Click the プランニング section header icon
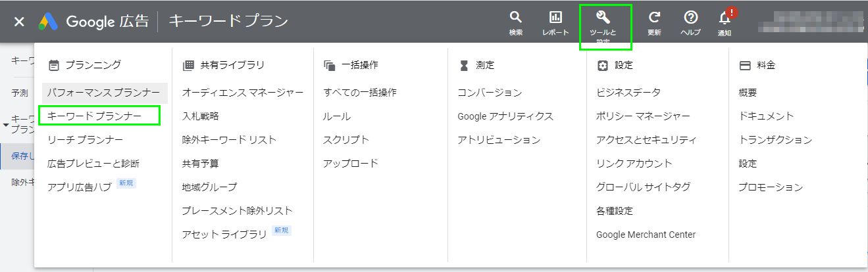The image size is (868, 272). [x=54, y=65]
